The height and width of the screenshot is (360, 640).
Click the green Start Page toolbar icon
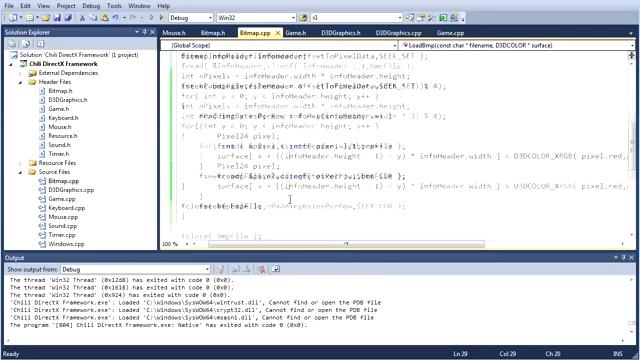[443, 18]
